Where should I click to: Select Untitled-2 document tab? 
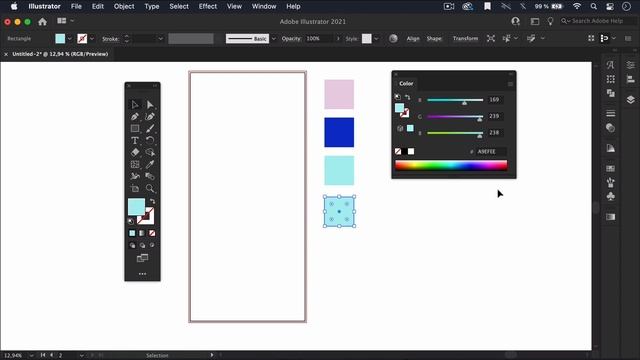[60, 54]
